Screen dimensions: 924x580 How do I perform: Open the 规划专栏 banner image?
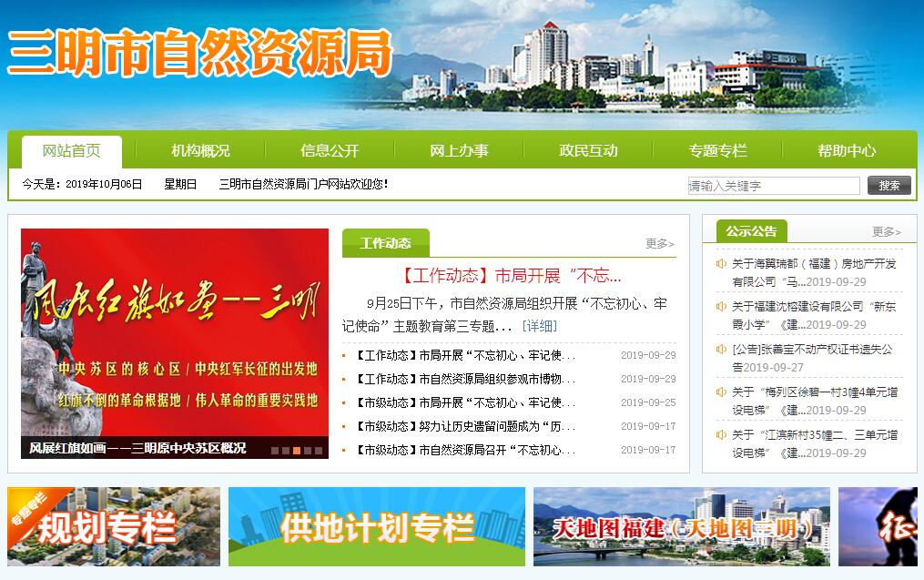coord(114,527)
